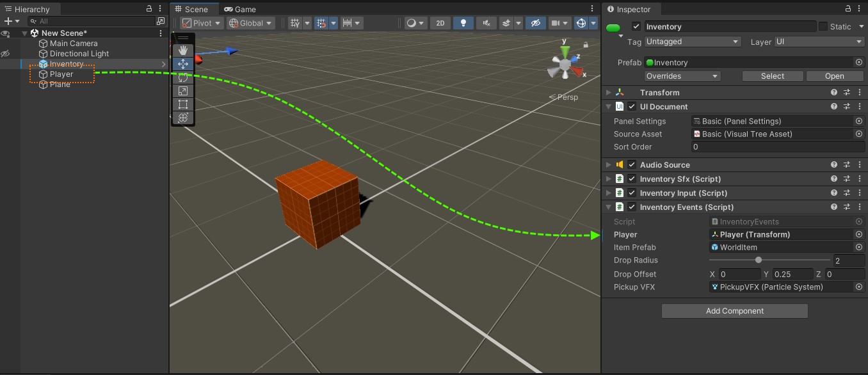
Task: Click the Gizmos sphere icon
Action: (x=581, y=23)
